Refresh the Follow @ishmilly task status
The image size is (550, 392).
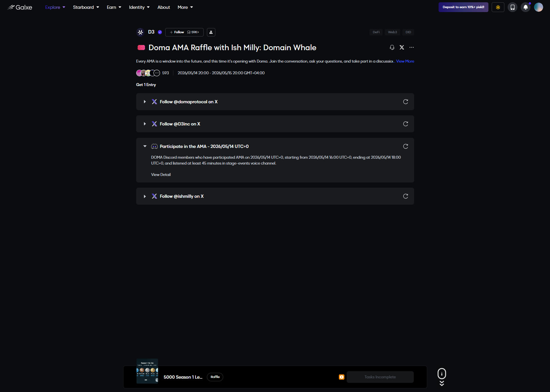point(405,196)
